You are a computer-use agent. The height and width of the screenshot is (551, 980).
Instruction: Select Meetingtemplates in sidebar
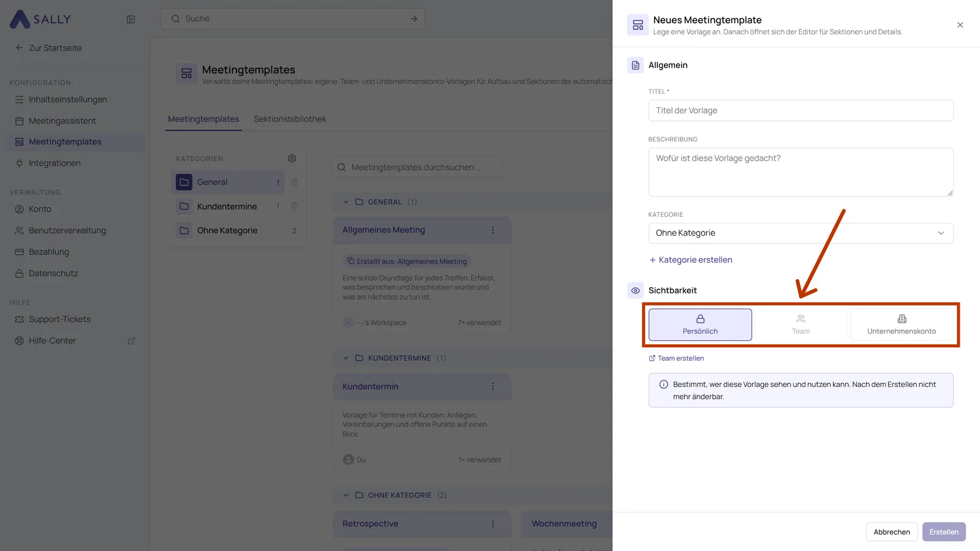(75, 141)
